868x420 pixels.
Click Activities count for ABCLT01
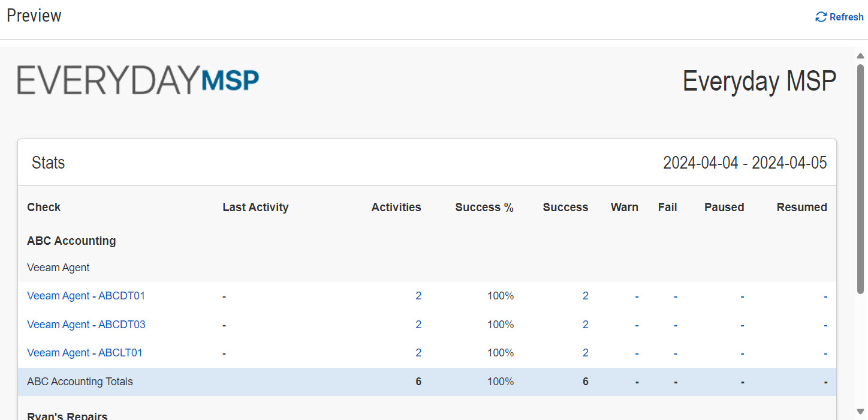click(x=418, y=353)
